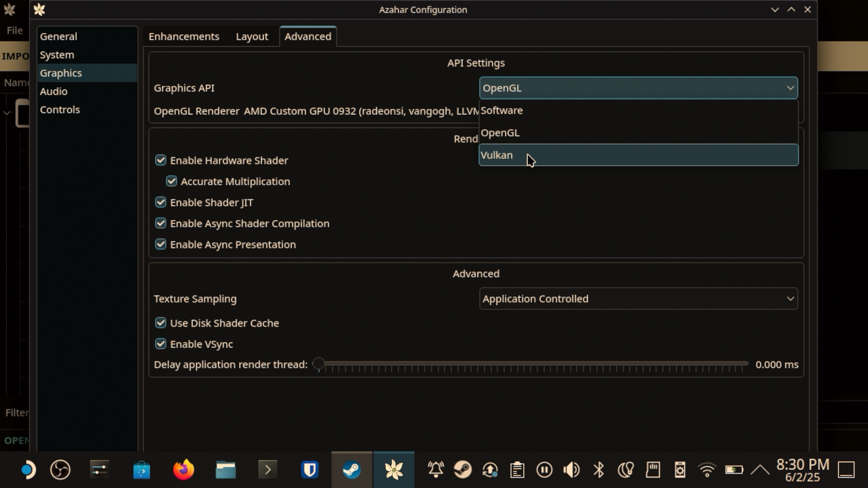Click show desktop icon in taskbar

point(846,470)
